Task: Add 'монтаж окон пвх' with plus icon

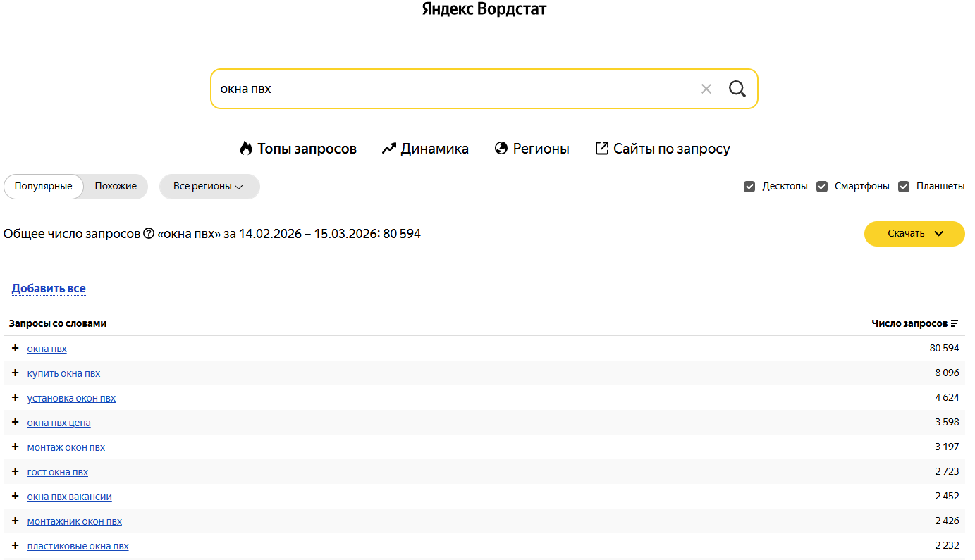Action: click(16, 447)
